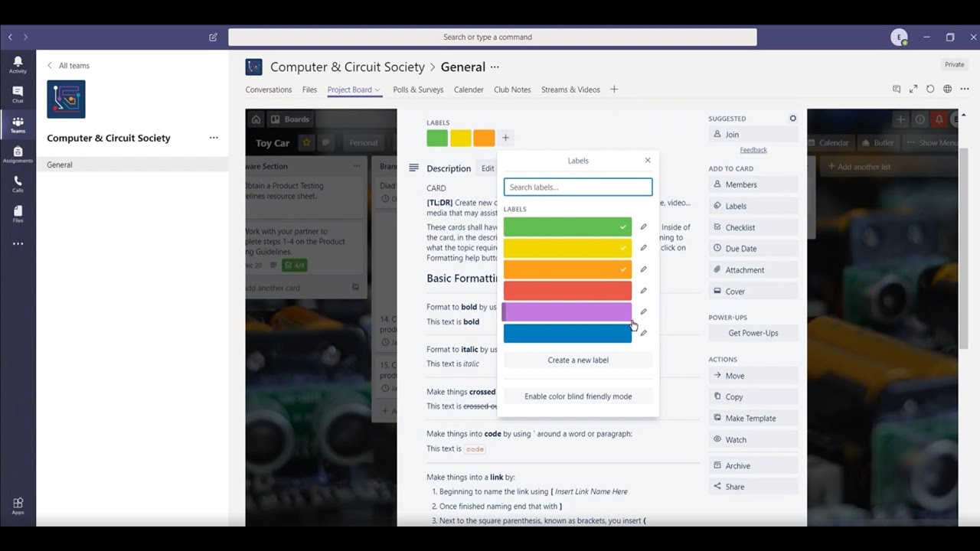Open more apps ellipsis in sidebar
The width and height of the screenshot is (980, 551).
click(18, 244)
